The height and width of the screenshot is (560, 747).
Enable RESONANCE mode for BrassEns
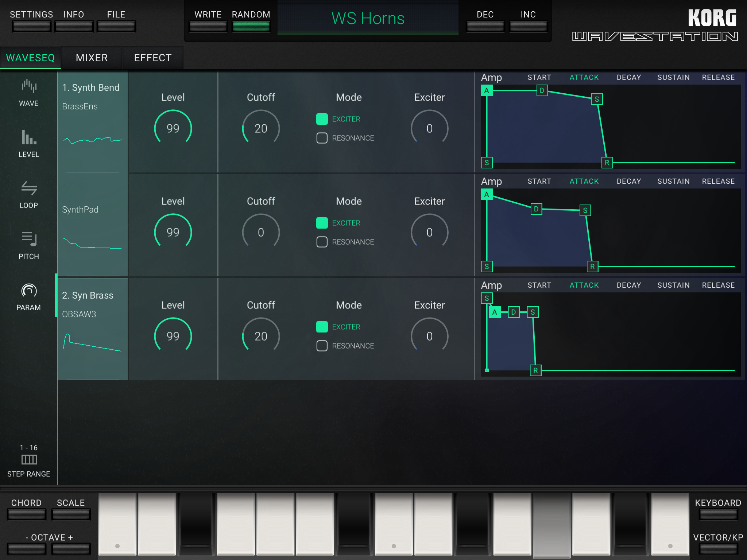click(322, 138)
